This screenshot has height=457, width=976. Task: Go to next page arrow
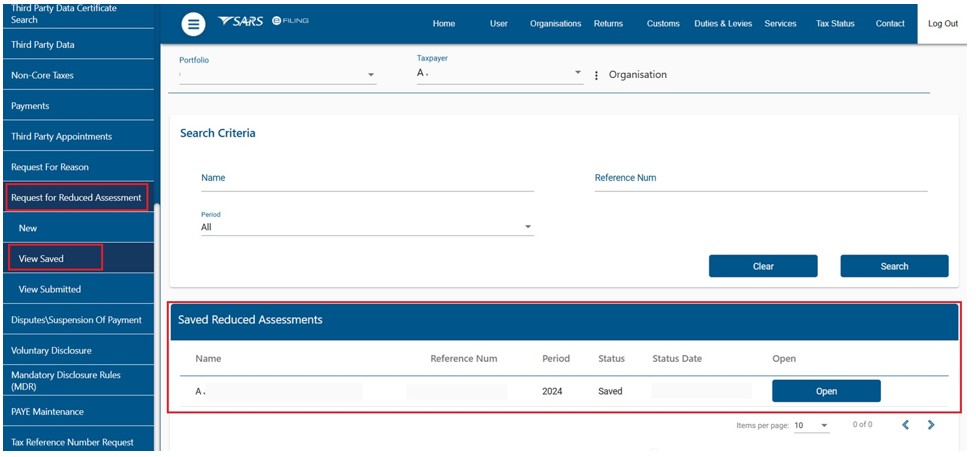pyautogui.click(x=931, y=425)
